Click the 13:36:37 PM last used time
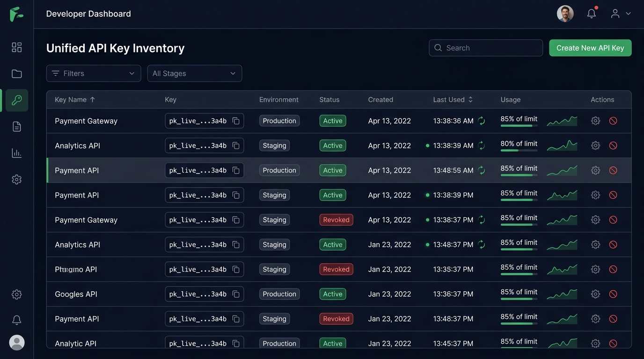 point(453,294)
